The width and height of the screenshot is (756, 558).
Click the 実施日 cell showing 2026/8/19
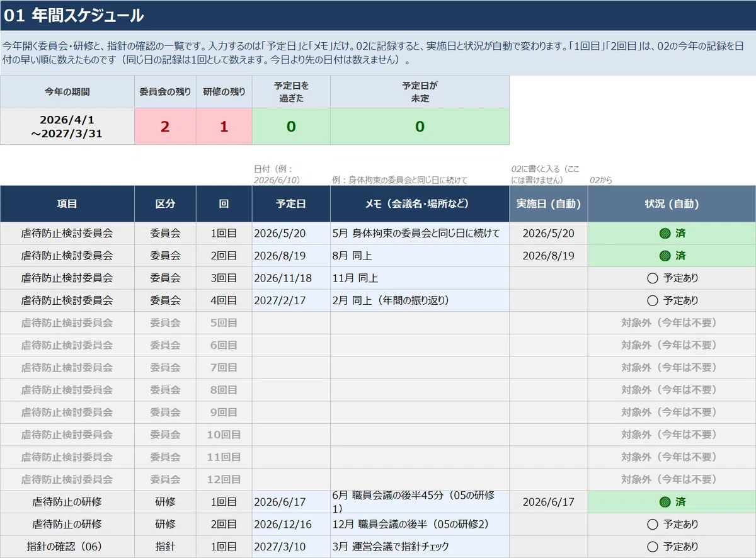[549, 256]
